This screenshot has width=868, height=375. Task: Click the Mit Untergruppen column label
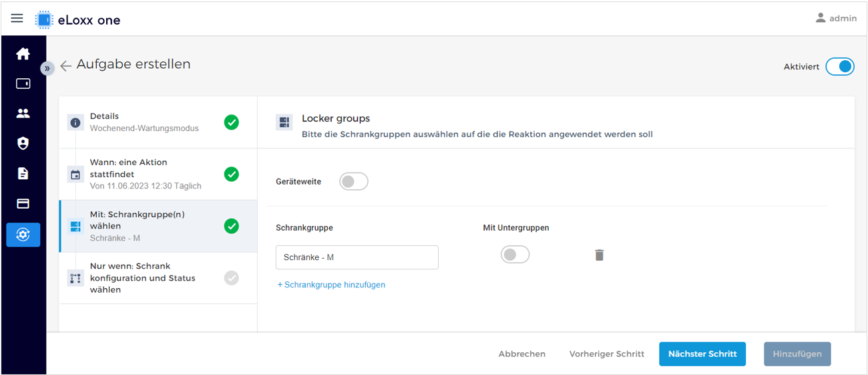point(516,227)
